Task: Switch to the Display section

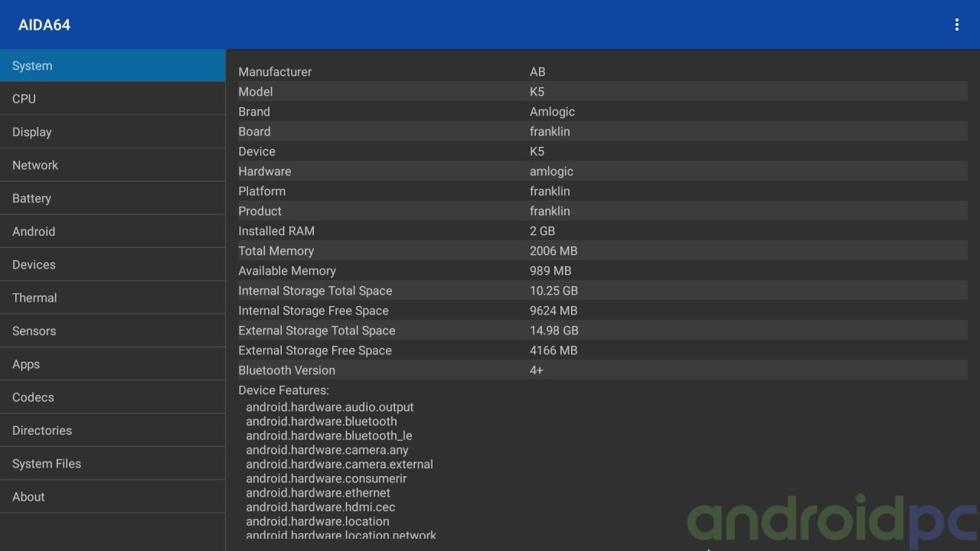Action: point(113,132)
